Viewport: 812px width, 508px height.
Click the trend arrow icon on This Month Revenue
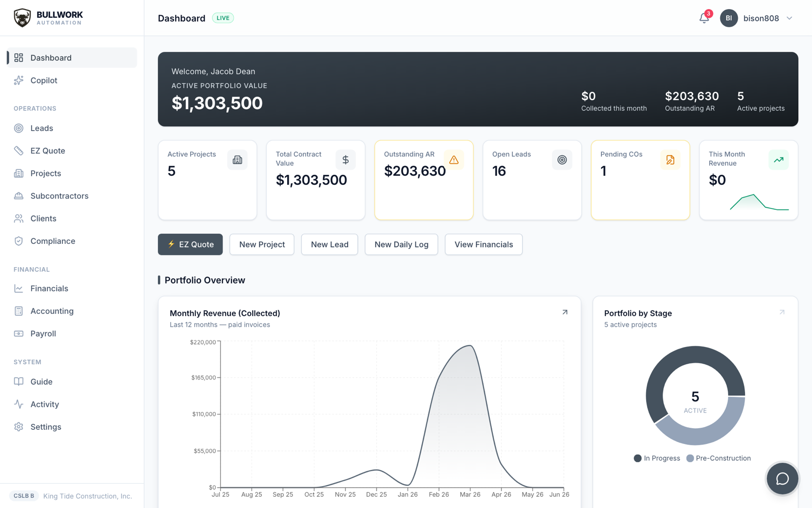pos(779,160)
